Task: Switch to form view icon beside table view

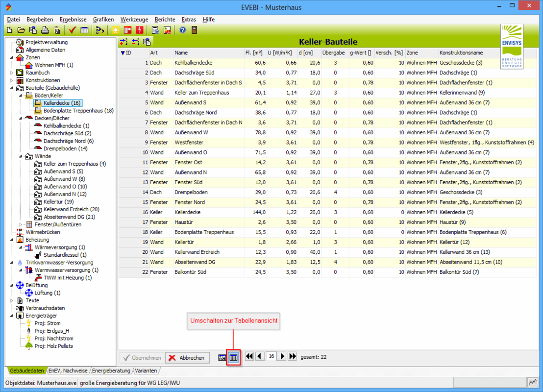Action: (222, 358)
